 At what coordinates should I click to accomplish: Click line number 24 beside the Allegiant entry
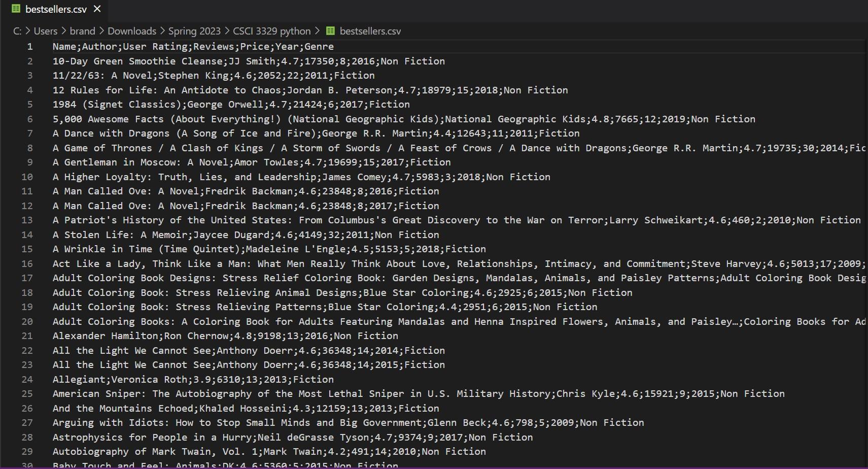(27, 379)
